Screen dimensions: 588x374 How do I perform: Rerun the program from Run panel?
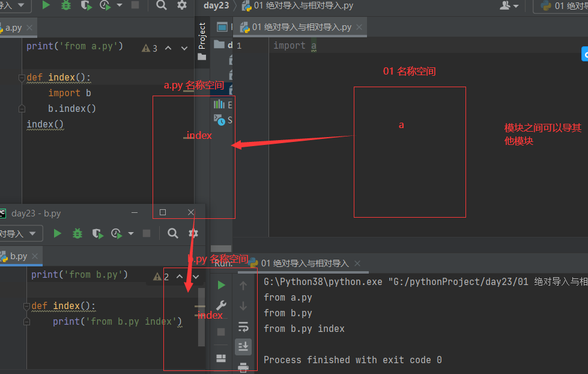point(221,286)
